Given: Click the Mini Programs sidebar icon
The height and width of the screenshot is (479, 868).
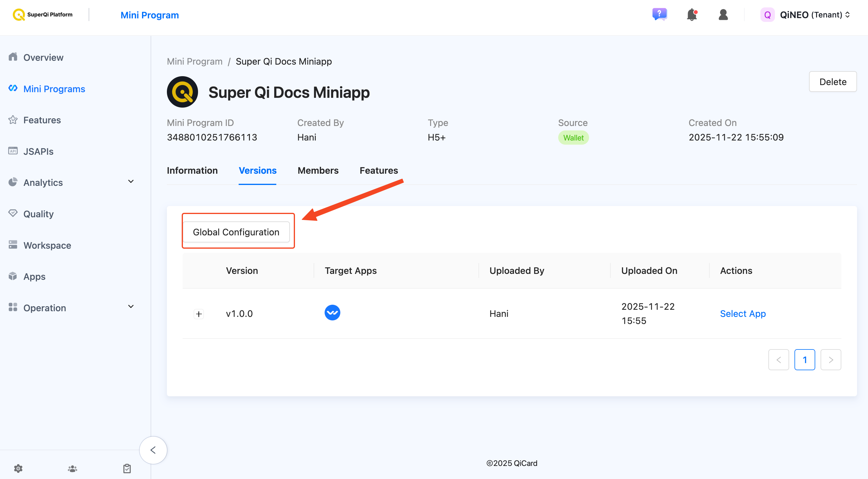Looking at the screenshot, I should click(x=13, y=88).
